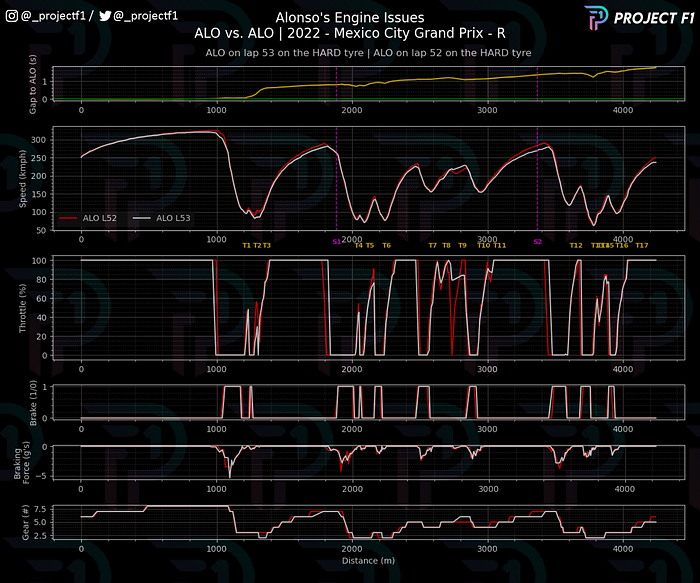Click the Project F1 logo emblem
Viewport: 700px width, 583px height.
[596, 18]
